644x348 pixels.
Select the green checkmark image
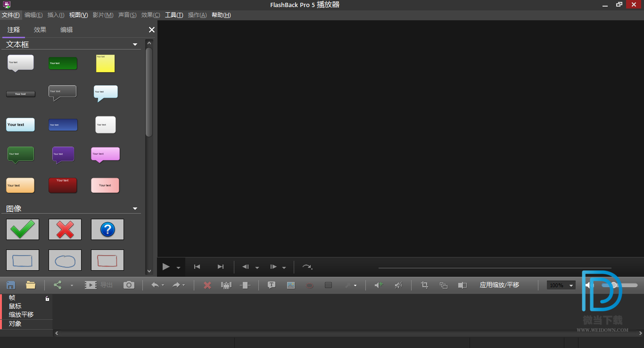pyautogui.click(x=23, y=229)
